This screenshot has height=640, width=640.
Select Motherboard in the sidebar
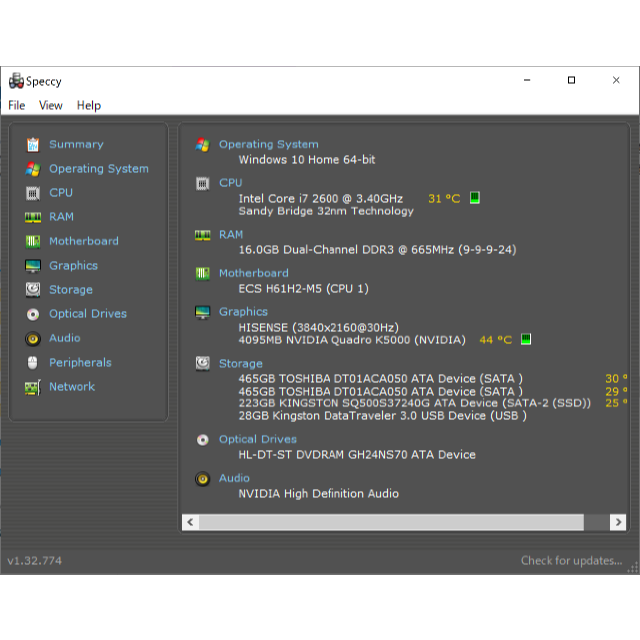84,241
